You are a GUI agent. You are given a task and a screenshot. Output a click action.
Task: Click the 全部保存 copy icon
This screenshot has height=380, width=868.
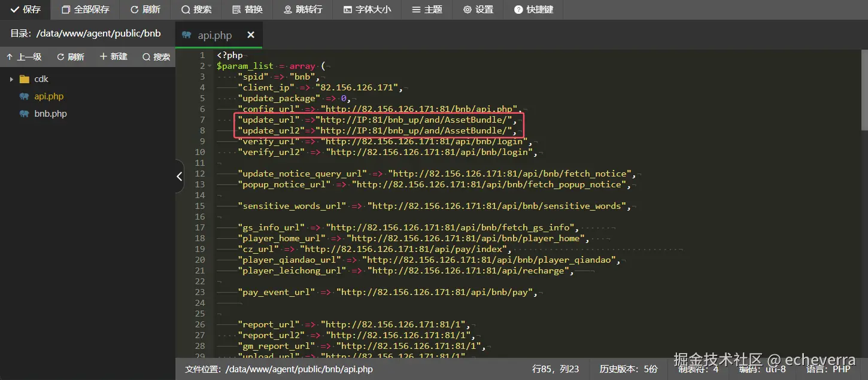click(66, 10)
